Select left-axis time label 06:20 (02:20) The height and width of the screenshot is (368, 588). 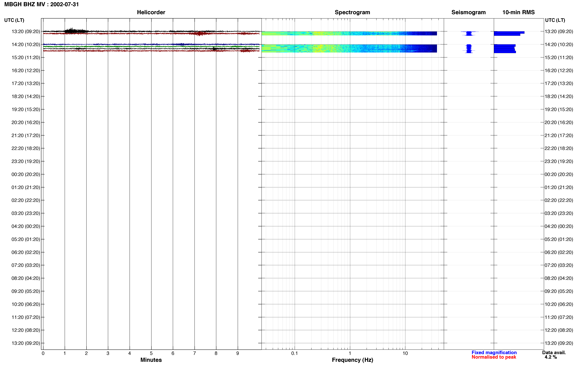click(x=26, y=252)
